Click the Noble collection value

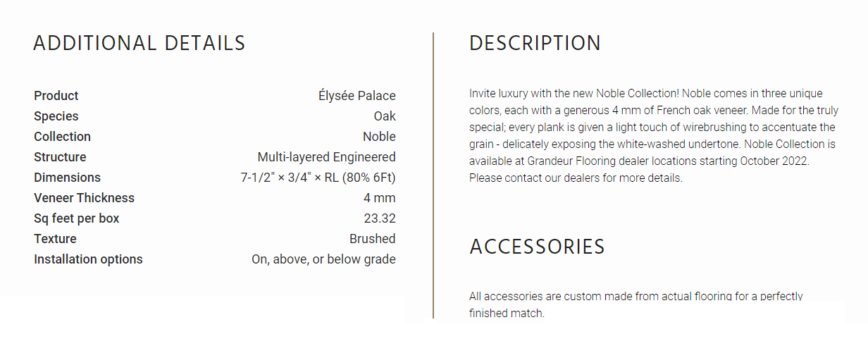tap(379, 137)
